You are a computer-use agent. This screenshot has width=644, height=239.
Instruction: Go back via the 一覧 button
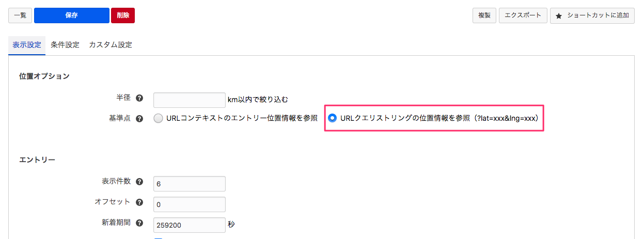[20, 15]
